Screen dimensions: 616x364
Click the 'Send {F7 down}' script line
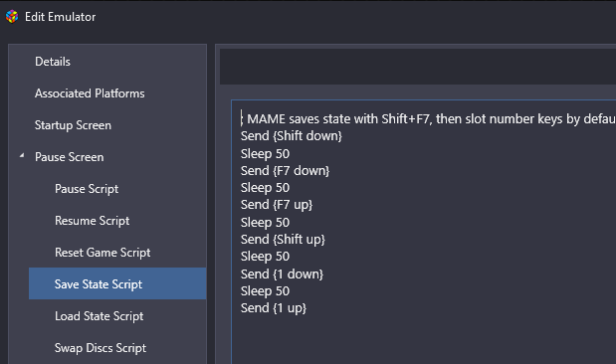coord(285,170)
